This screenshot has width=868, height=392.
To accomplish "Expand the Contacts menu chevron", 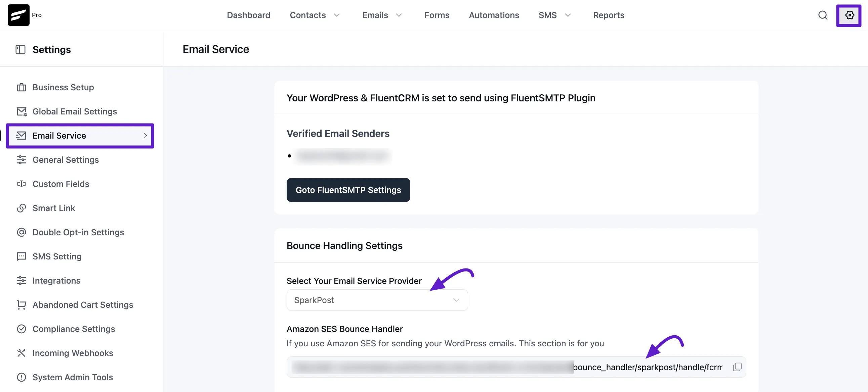I will click(x=337, y=15).
